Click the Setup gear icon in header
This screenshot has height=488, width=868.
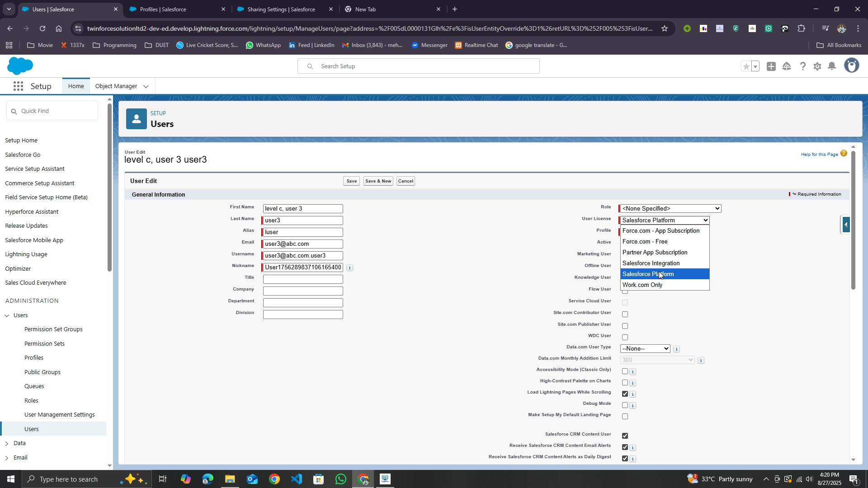pyautogui.click(x=817, y=66)
